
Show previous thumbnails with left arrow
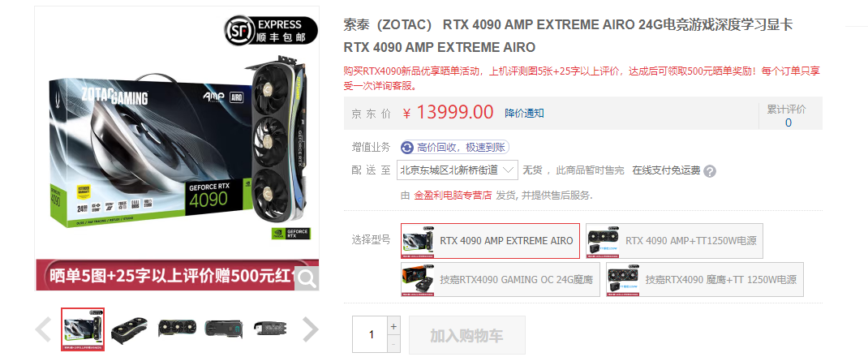pyautogui.click(x=44, y=329)
